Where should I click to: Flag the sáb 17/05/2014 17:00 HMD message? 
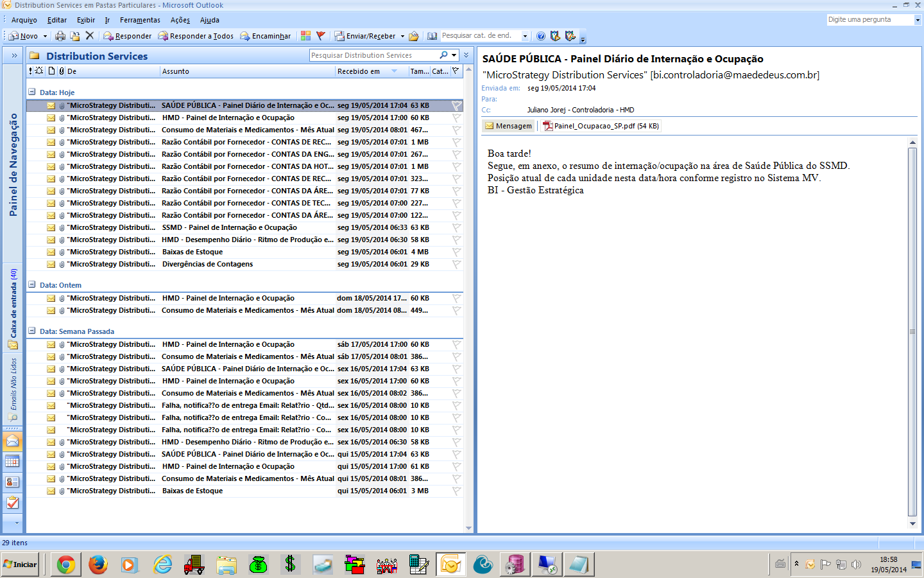pyautogui.click(x=456, y=344)
